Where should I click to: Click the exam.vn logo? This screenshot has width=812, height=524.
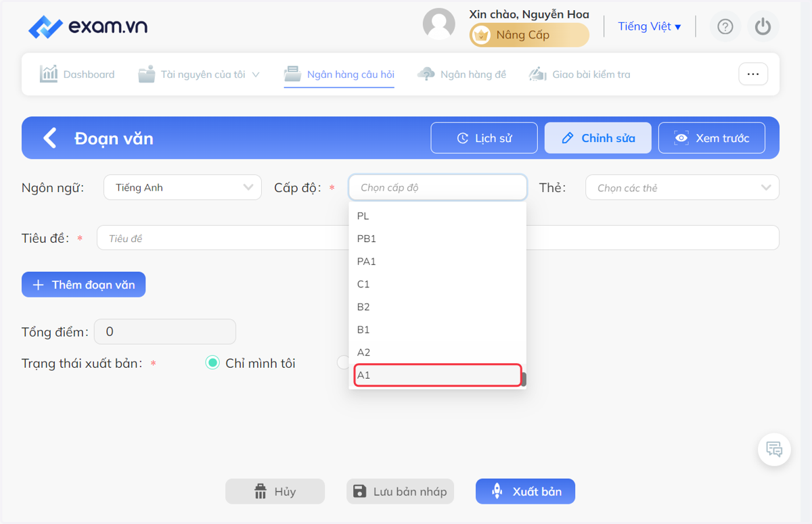[x=87, y=27]
